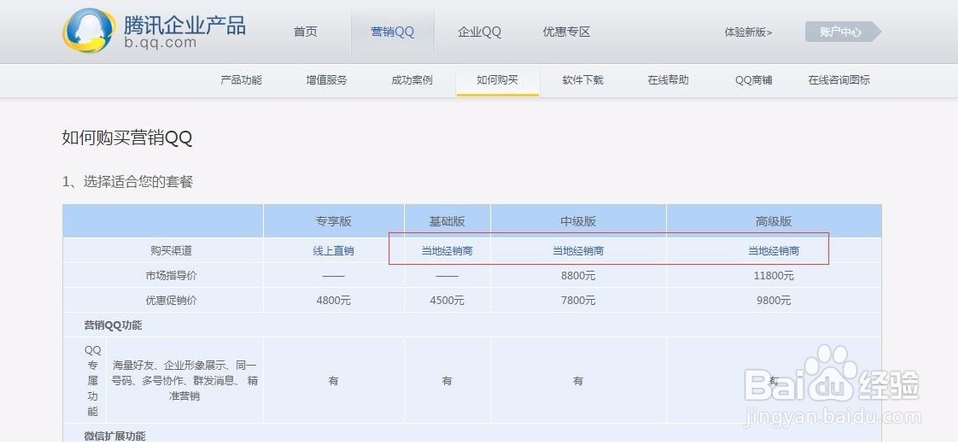This screenshot has height=442, width=958.
Task: Click the 优惠促销价 row label
Action: [x=171, y=301]
